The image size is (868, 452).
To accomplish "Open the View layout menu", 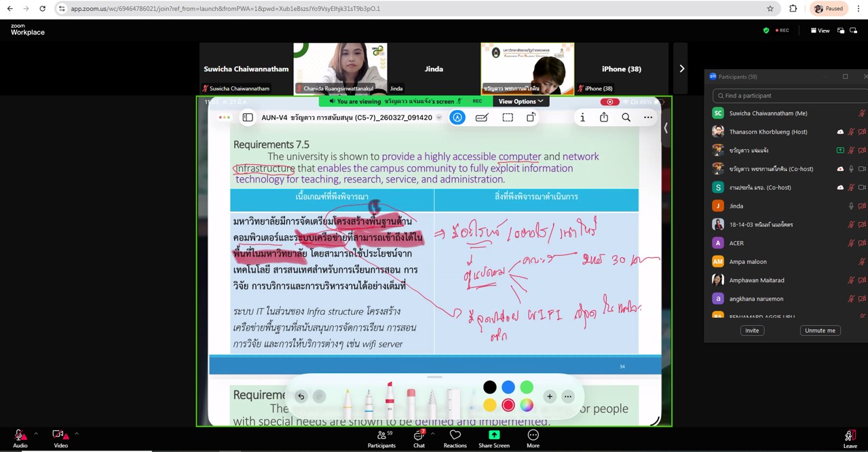I will point(820,31).
